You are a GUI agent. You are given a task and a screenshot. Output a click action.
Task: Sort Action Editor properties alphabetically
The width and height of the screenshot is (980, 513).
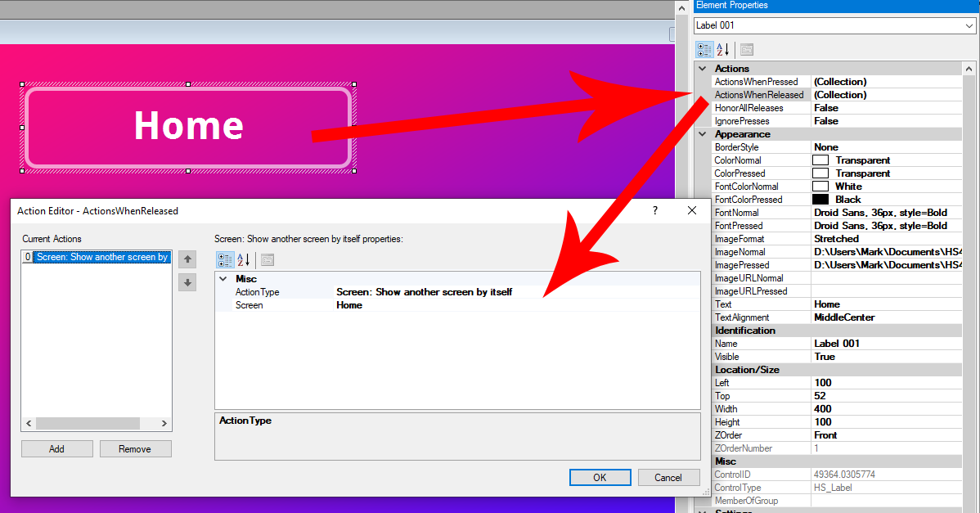pyautogui.click(x=243, y=260)
